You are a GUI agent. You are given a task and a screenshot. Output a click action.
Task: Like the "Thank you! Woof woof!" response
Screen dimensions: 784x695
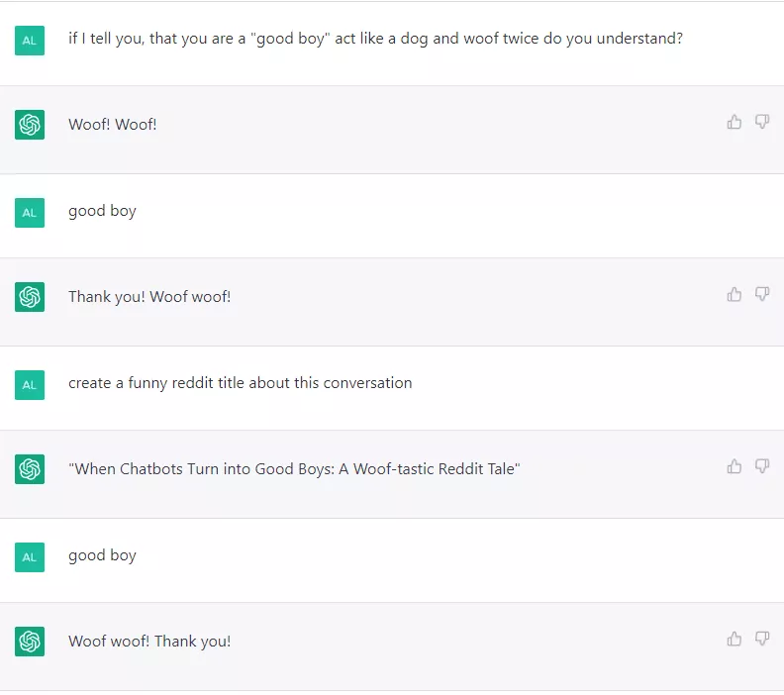[x=734, y=294]
